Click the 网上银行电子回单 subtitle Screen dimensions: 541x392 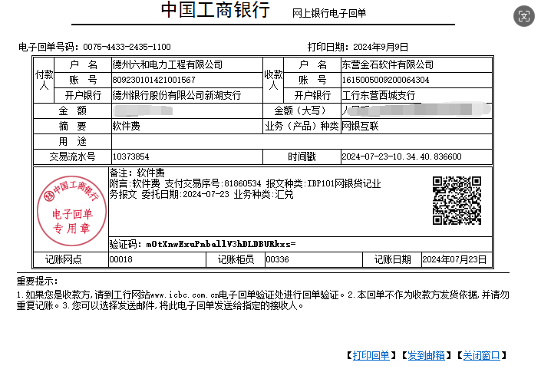click(x=329, y=13)
